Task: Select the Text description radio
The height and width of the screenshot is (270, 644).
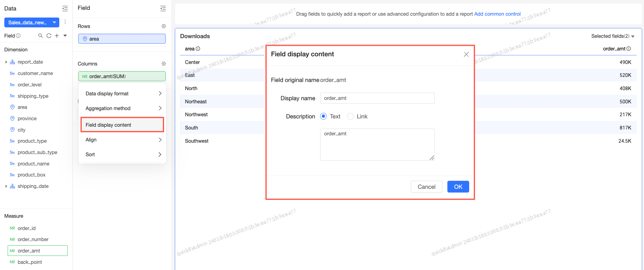Action: [323, 116]
